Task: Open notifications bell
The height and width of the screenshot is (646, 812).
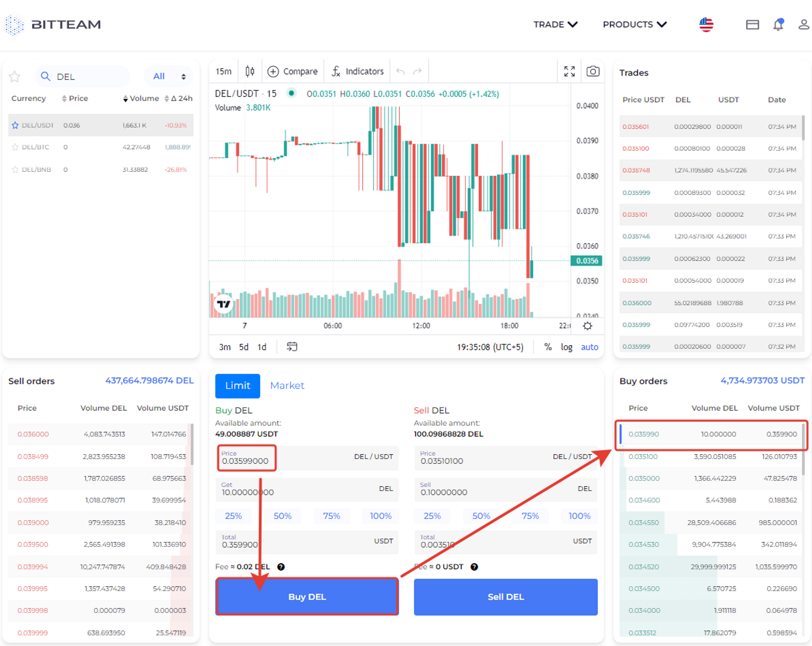Action: pos(778,24)
